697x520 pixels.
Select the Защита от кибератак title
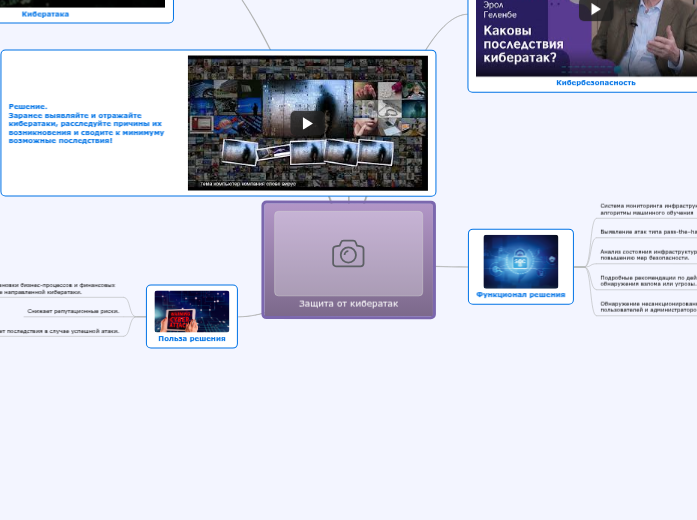[x=348, y=303]
